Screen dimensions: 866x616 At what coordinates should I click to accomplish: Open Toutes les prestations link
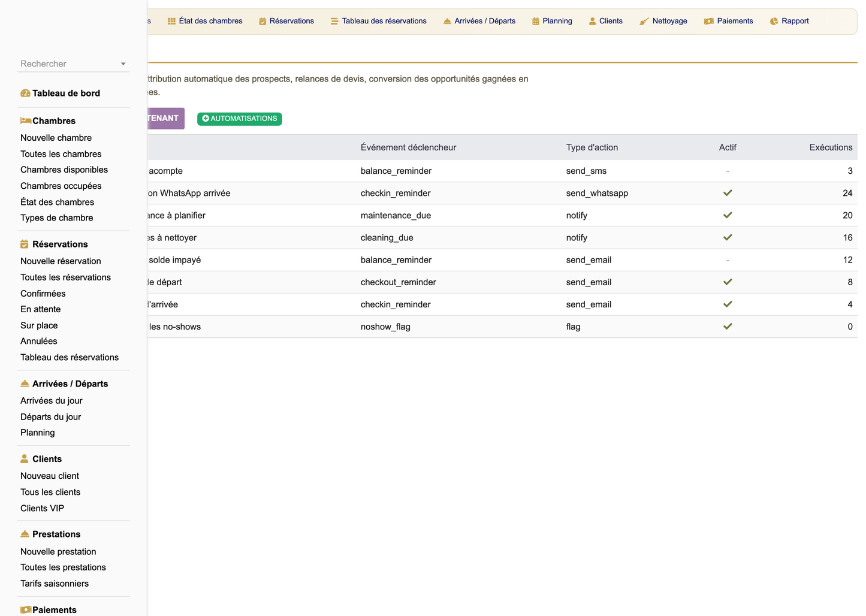pos(63,567)
